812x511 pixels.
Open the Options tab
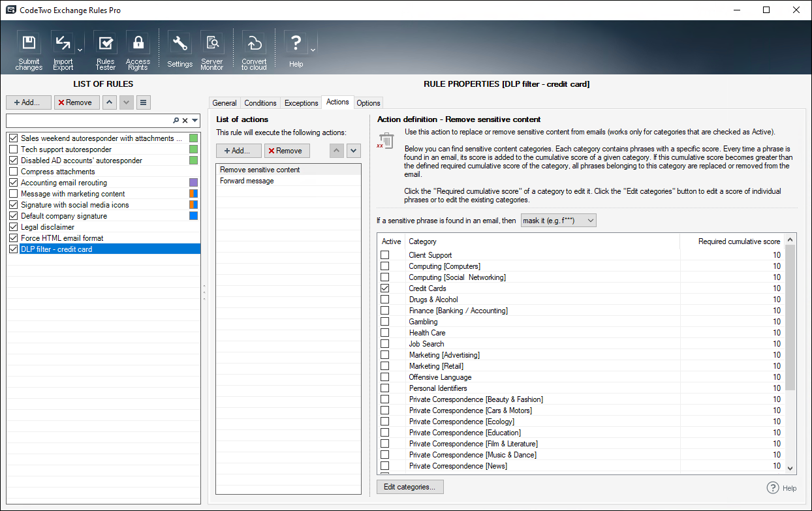click(x=368, y=103)
